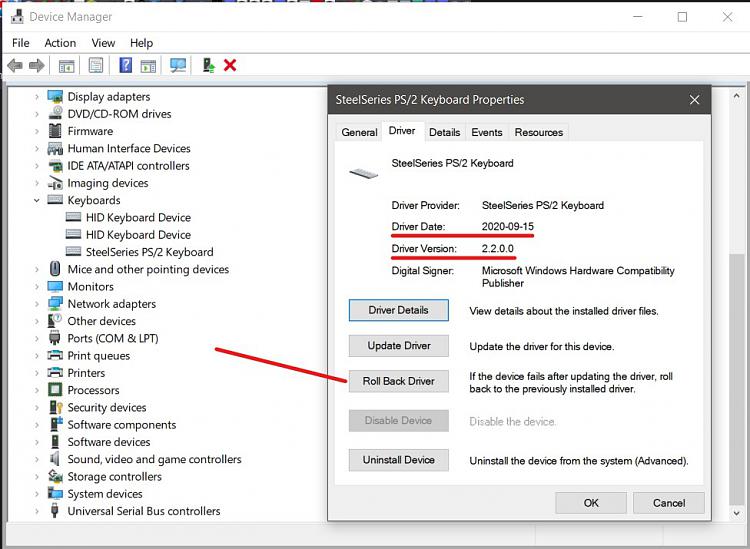
Task: Switch to the General tab
Action: coord(359,132)
